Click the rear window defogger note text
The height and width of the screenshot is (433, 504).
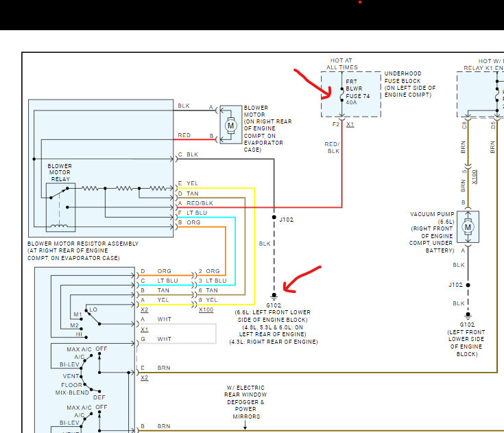(x=244, y=402)
